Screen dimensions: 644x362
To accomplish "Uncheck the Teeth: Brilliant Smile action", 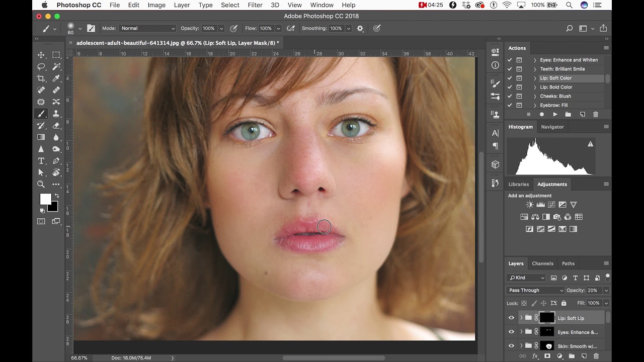I will (510, 69).
